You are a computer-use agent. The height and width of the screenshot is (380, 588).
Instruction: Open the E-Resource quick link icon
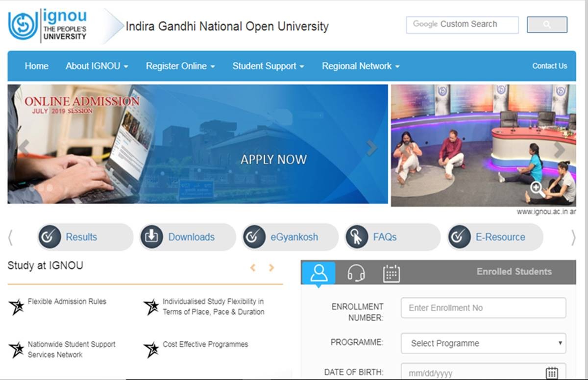coord(459,237)
